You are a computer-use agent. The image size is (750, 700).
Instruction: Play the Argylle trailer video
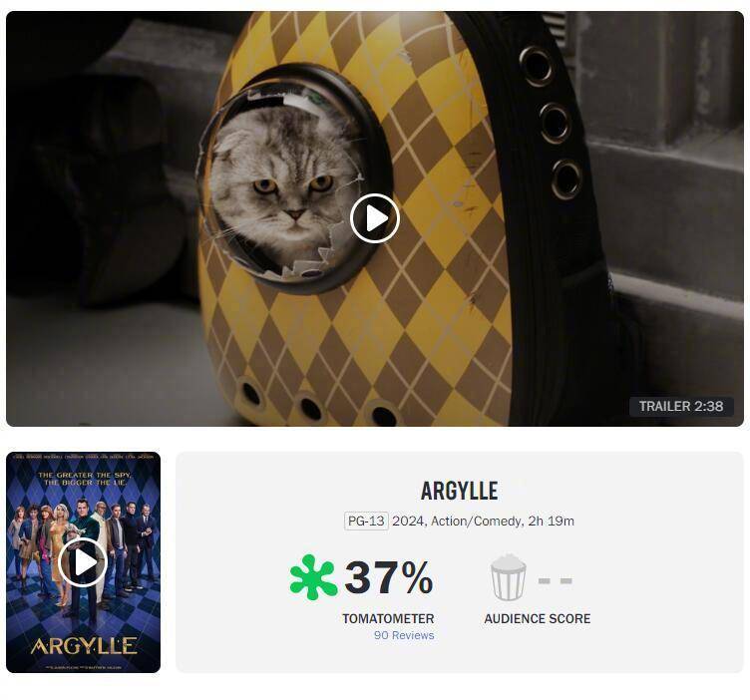375,218
